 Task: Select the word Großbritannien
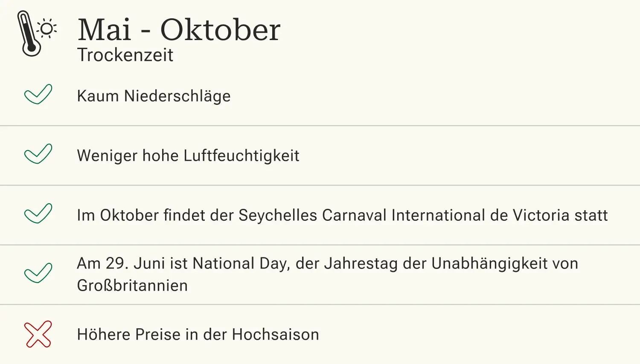click(132, 286)
